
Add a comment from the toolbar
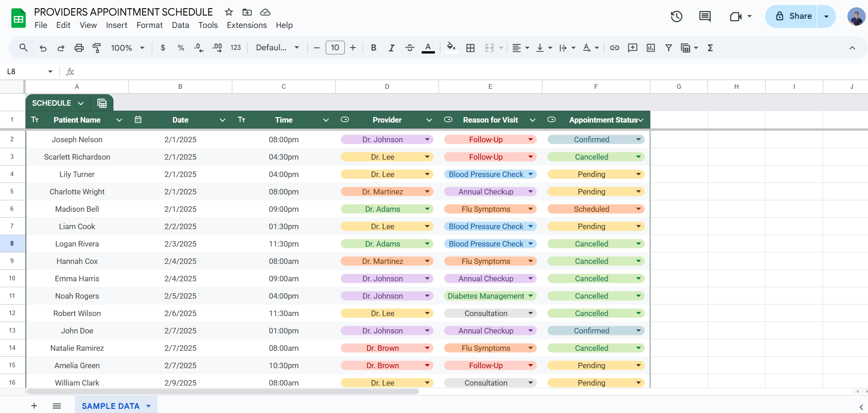click(x=633, y=48)
